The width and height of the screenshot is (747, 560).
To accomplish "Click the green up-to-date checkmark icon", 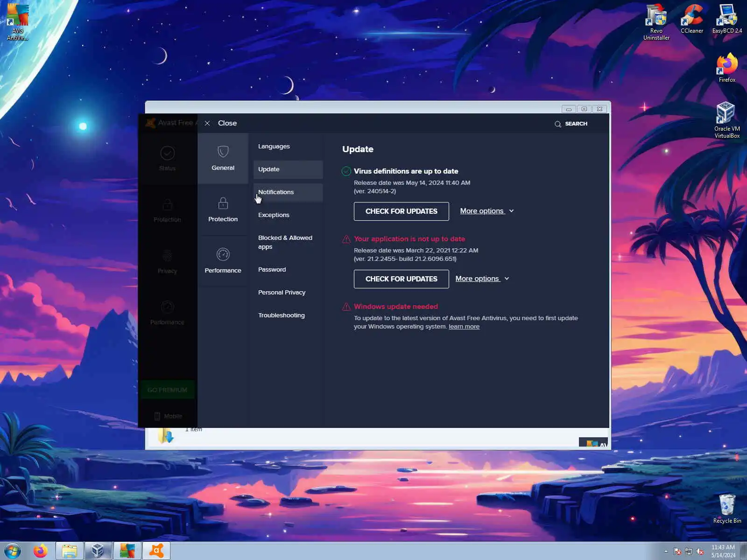I will click(346, 171).
